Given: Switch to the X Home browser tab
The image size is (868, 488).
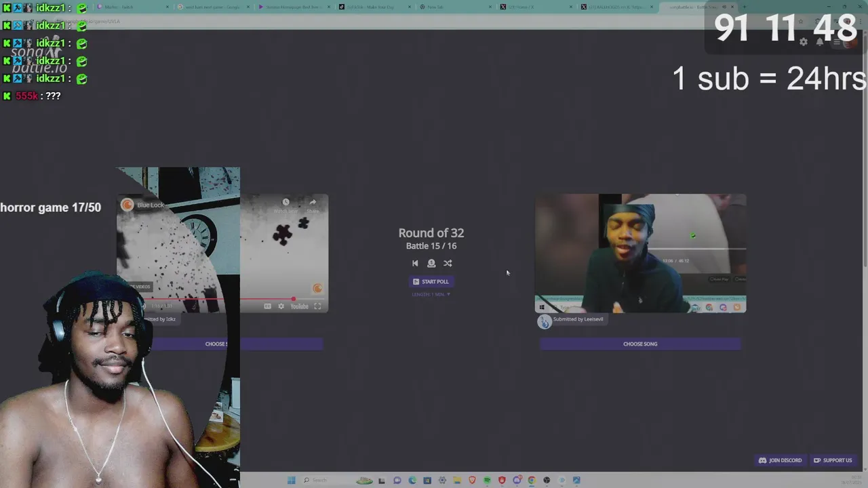Looking at the screenshot, I should pos(536,7).
